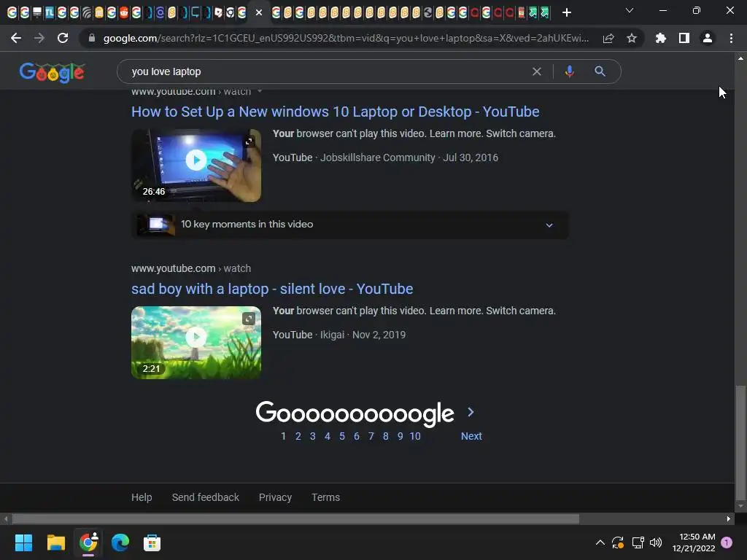
Task: Open the Privacy footer link
Action: [275, 497]
